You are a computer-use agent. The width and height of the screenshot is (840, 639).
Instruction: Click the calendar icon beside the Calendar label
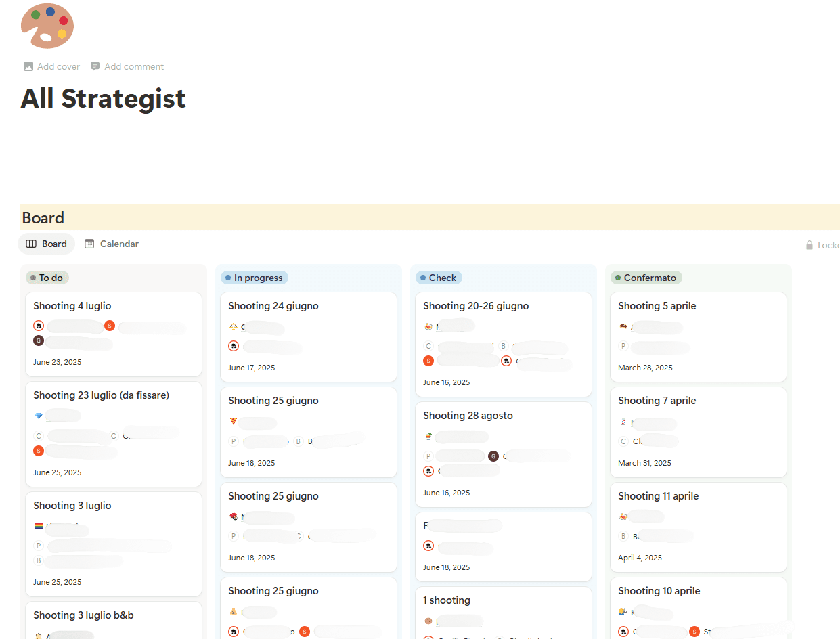tap(89, 244)
